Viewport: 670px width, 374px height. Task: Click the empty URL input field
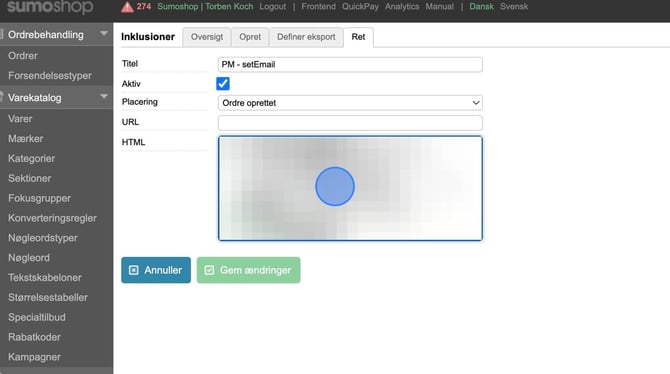point(350,123)
